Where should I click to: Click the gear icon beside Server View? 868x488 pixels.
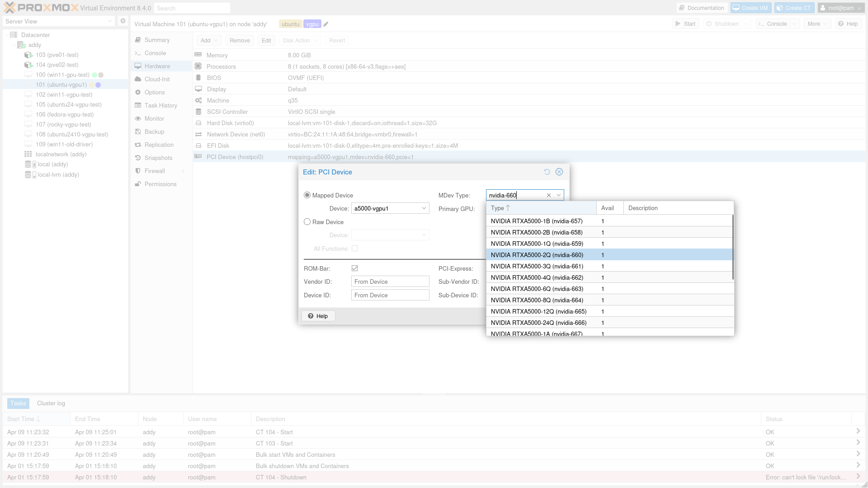tap(123, 21)
